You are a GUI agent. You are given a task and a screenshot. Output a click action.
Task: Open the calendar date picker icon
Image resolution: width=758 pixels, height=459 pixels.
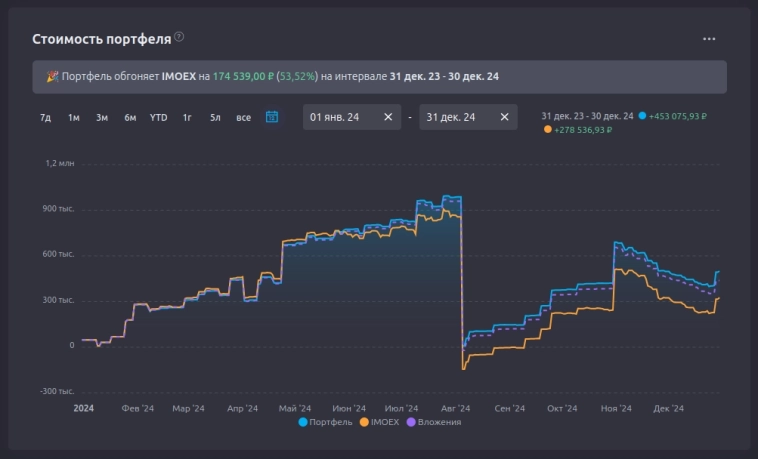(271, 117)
